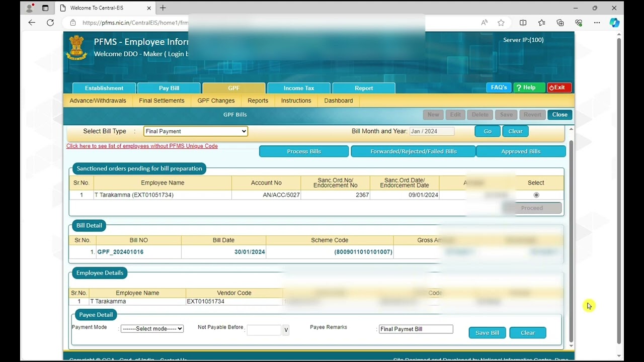This screenshot has height=362, width=644.
Task: Click the Go button
Action: [x=488, y=131]
